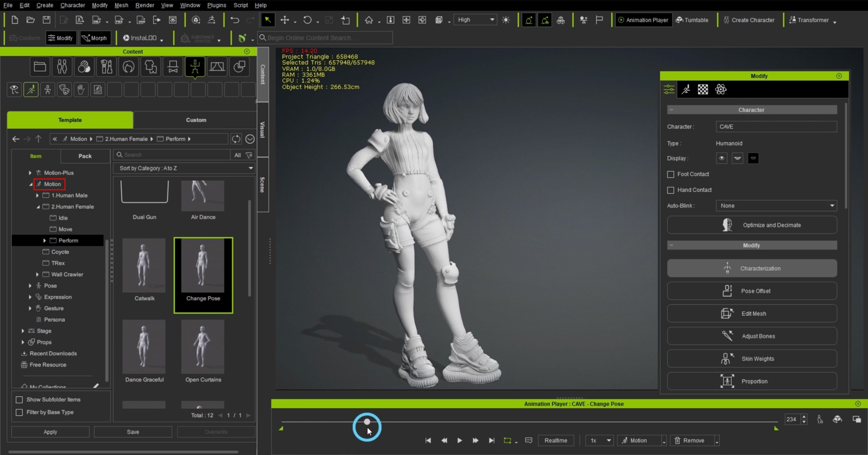The image size is (868, 455).
Task: Click the Characterization button
Action: pyautogui.click(x=752, y=268)
